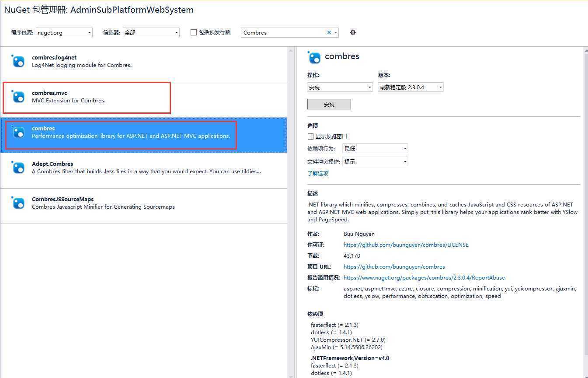588x378 pixels.
Task: Click 'Log4Net logging module for Combres.' description
Action: 82,65
